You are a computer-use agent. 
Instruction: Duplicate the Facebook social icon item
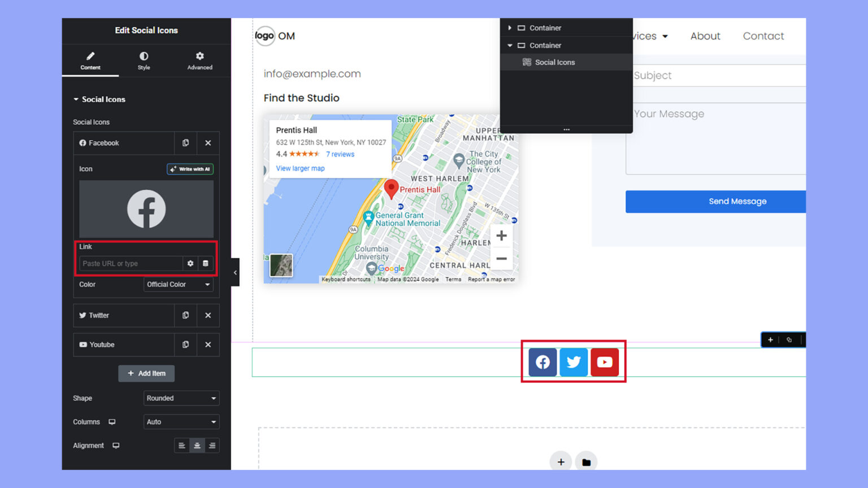tap(185, 143)
